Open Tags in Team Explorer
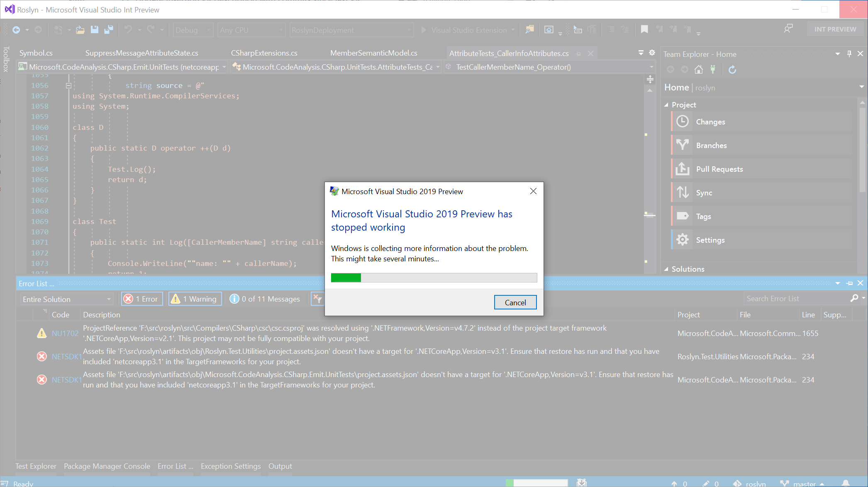The image size is (868, 487). coord(761,217)
